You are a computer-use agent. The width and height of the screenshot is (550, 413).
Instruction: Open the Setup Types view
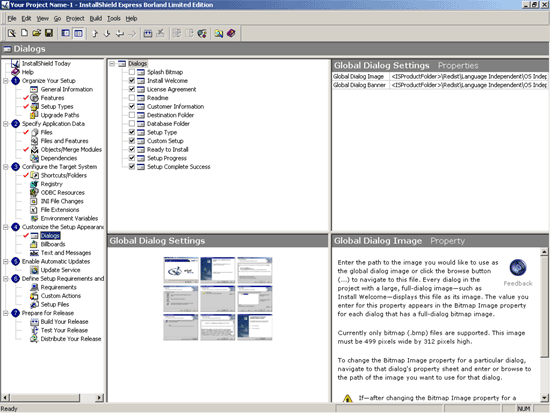pyautogui.click(x=57, y=106)
